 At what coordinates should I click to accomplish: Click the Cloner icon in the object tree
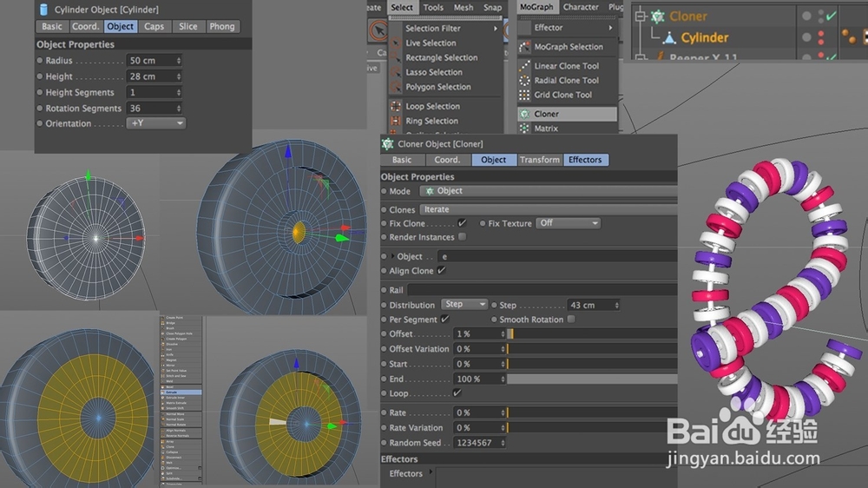pyautogui.click(x=657, y=16)
